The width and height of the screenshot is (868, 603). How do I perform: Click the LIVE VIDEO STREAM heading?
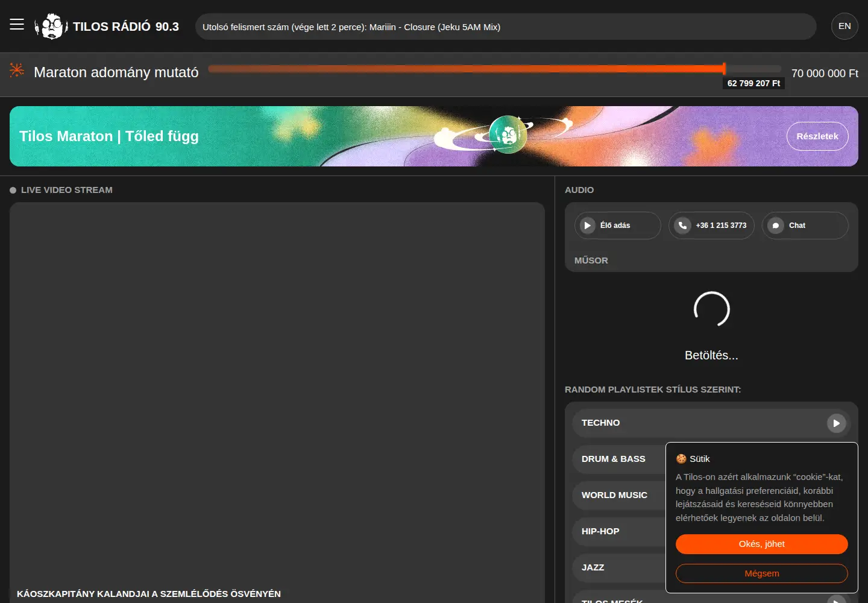pyautogui.click(x=67, y=190)
